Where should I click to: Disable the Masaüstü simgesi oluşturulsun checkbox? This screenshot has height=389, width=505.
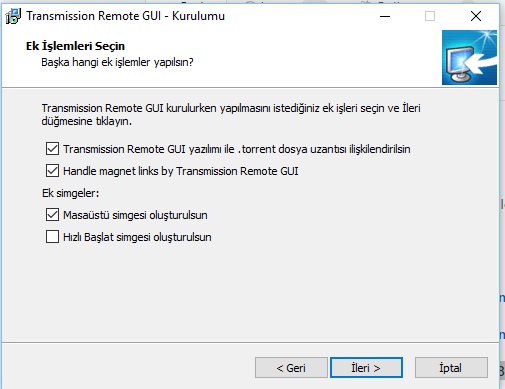click(52, 215)
